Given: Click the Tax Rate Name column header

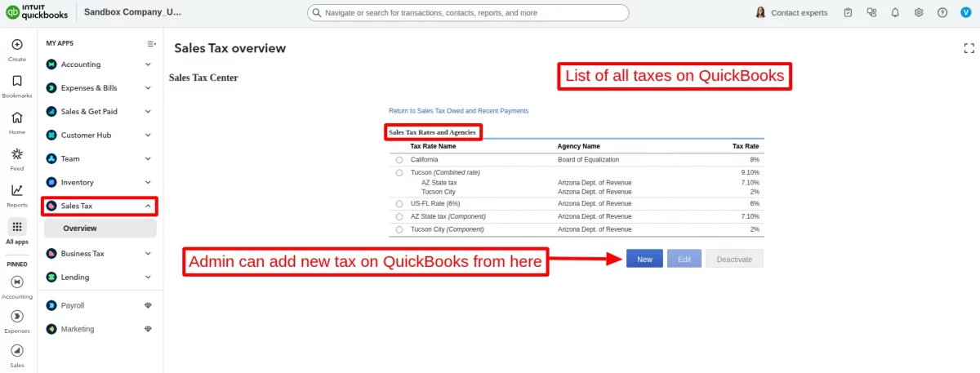Looking at the screenshot, I should (433, 146).
